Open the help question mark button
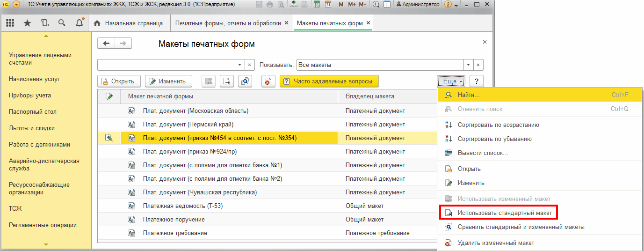Screen dimensions: 644x251 pyautogui.click(x=477, y=81)
